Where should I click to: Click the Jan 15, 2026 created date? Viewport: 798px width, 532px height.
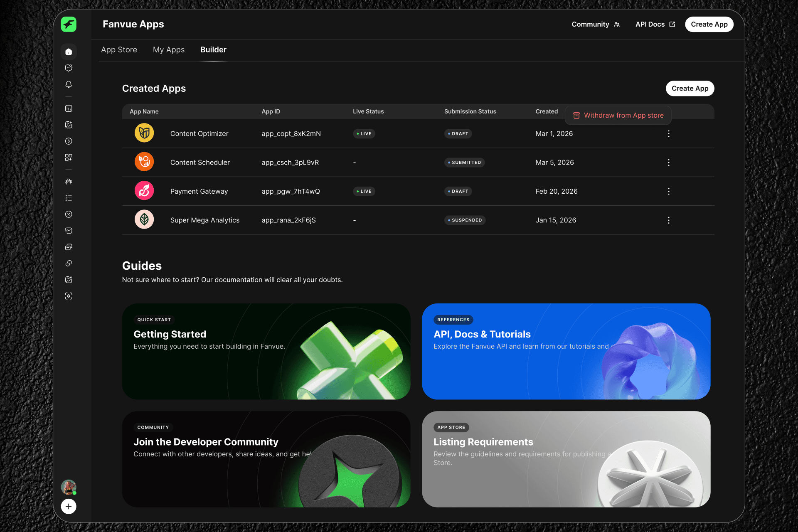click(556, 220)
